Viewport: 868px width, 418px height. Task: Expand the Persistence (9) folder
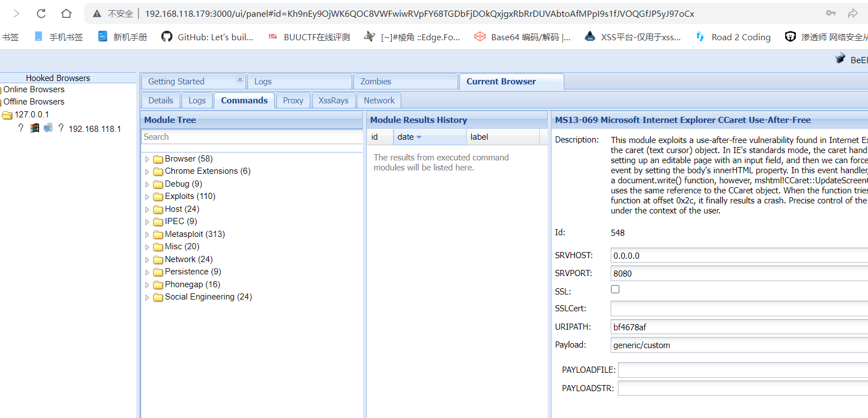pyautogui.click(x=147, y=272)
